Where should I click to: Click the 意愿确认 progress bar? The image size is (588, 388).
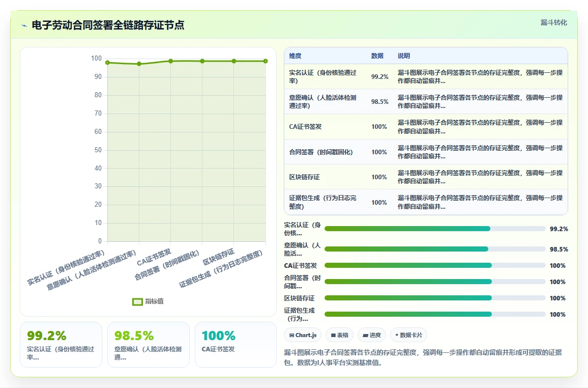tap(435, 249)
